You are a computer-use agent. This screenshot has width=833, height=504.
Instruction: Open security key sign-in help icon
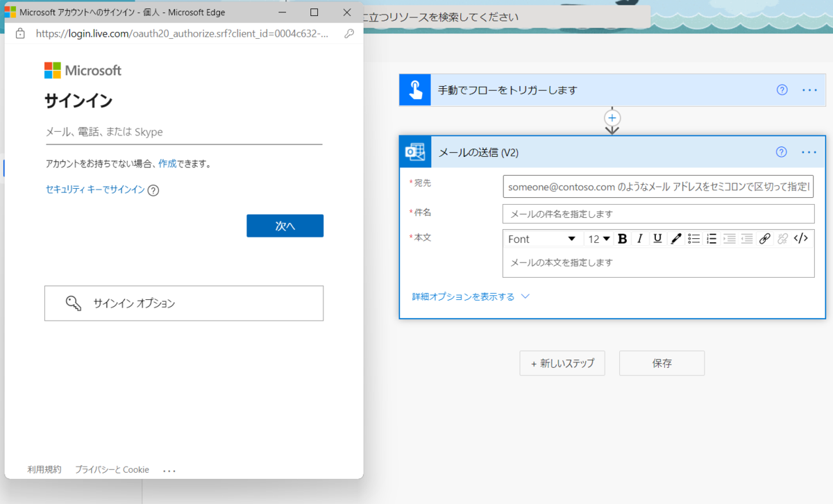click(x=153, y=190)
